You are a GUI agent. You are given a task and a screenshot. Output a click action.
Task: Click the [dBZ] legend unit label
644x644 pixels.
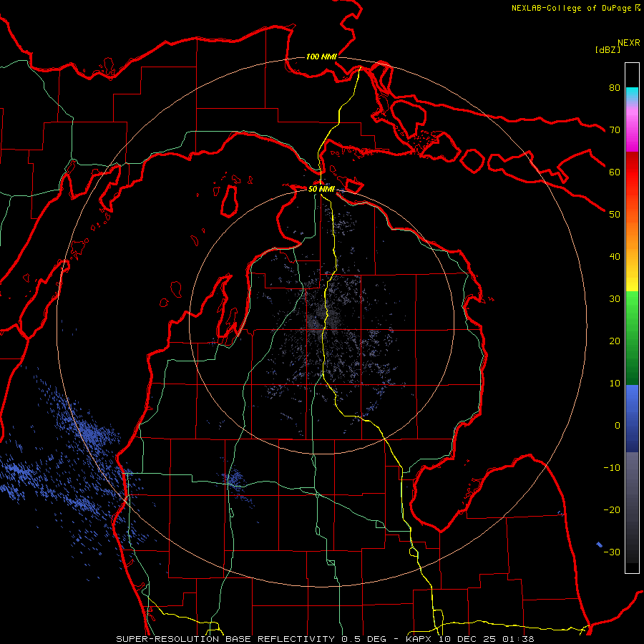[x=608, y=50]
